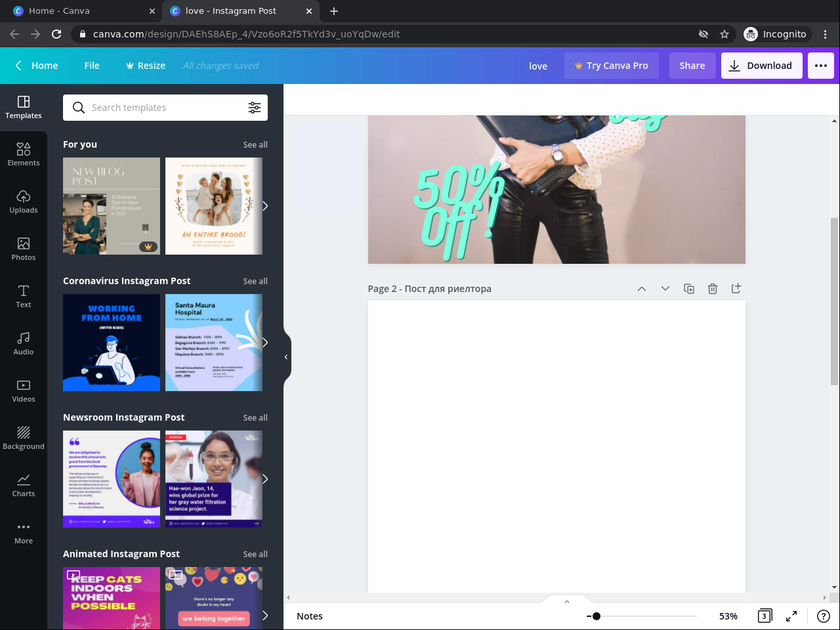Open the grid view page counter
Screen dimensions: 840x630
point(765,616)
